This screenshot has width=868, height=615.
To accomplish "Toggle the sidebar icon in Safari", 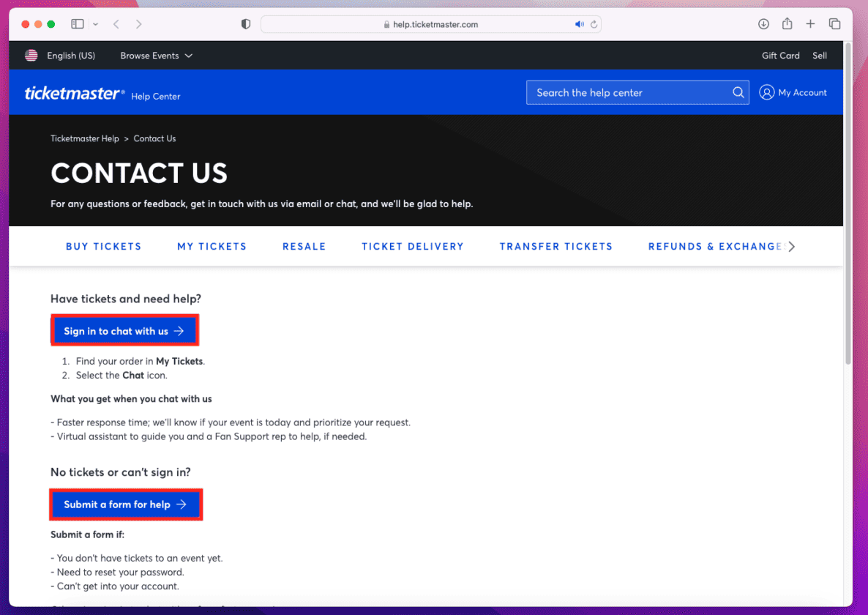I will pyautogui.click(x=77, y=23).
